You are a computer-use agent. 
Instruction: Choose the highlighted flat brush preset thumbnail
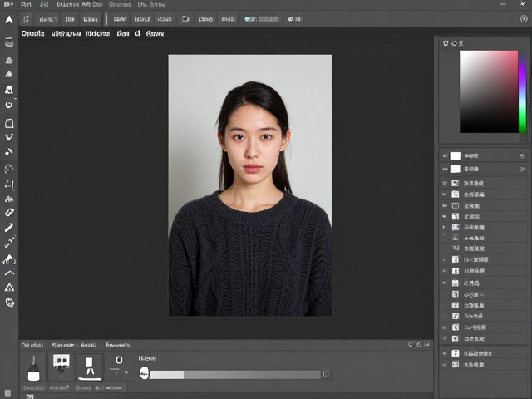[90, 367]
